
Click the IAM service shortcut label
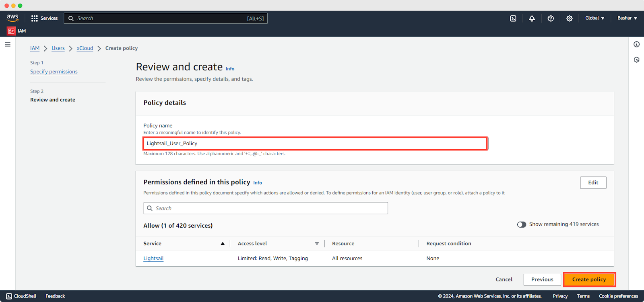click(22, 31)
